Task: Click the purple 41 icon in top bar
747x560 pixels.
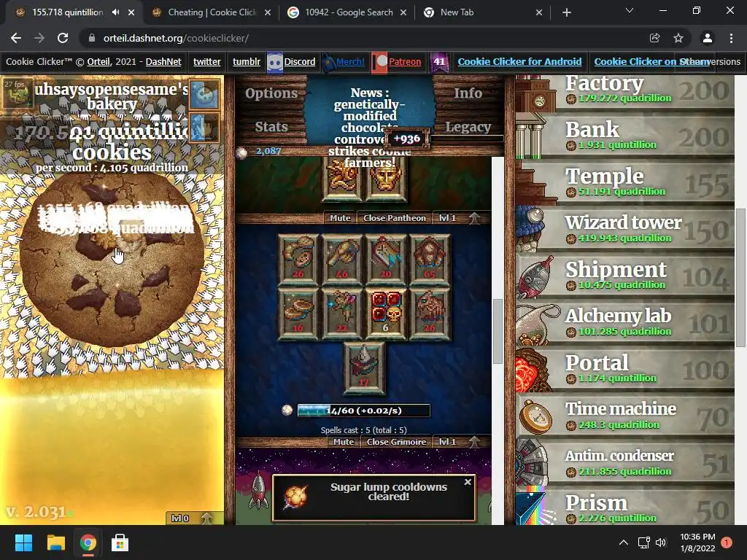Action: pyautogui.click(x=439, y=62)
